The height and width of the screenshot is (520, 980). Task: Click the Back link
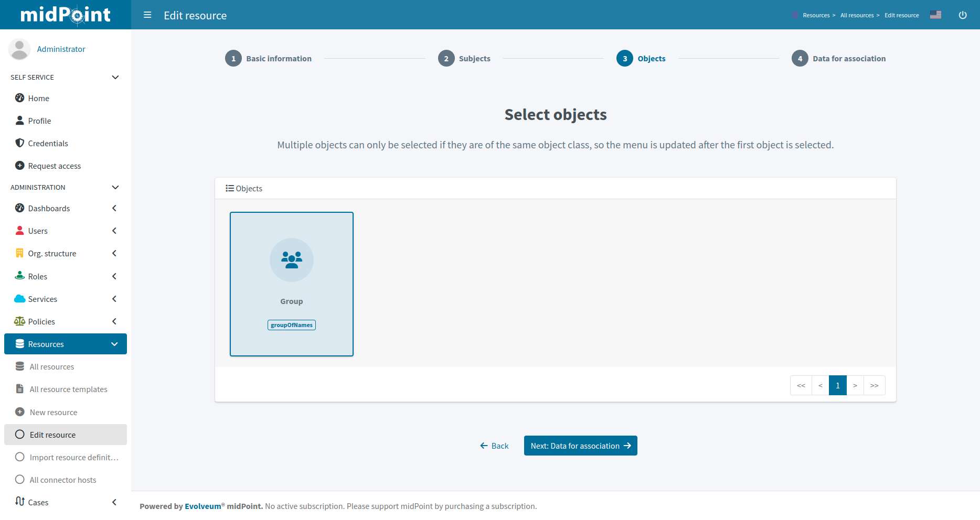(x=494, y=446)
